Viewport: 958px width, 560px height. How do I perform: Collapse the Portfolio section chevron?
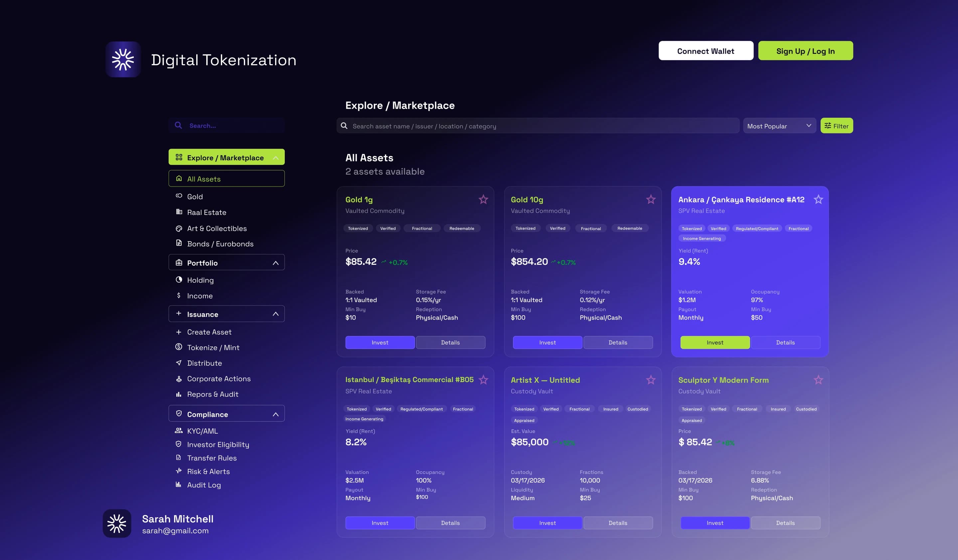point(276,263)
